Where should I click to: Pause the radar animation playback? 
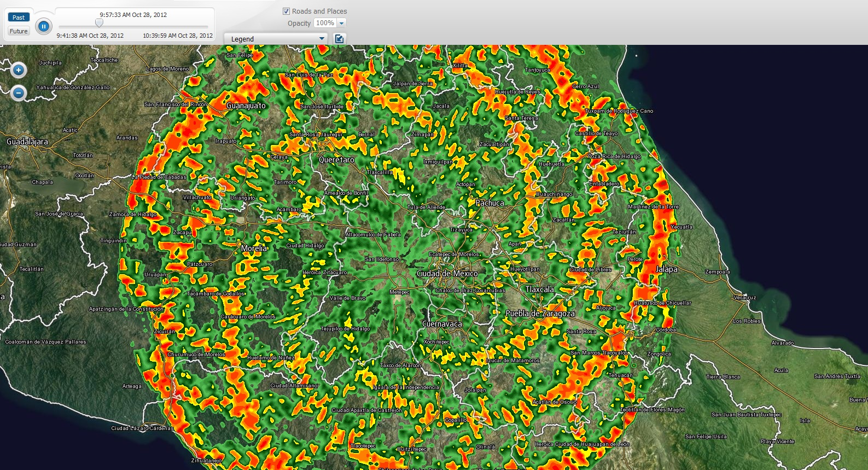[44, 26]
